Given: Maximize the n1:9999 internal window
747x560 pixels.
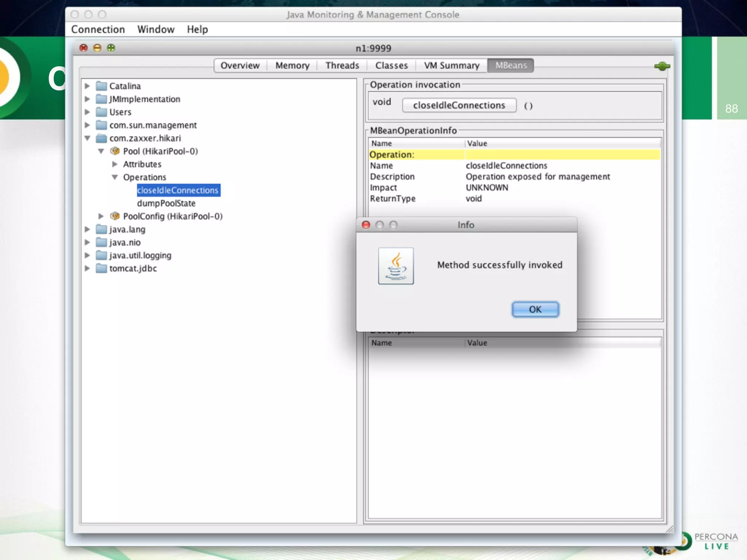Looking at the screenshot, I should click(x=111, y=48).
